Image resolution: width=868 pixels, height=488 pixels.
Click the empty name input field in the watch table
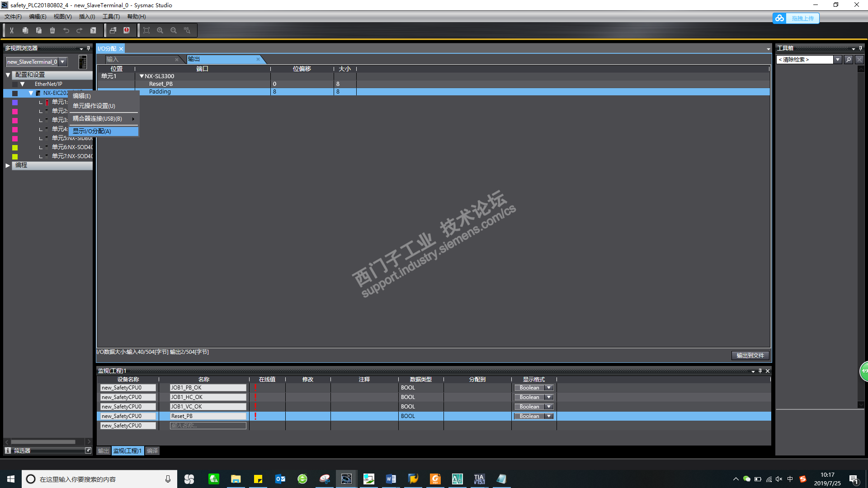click(x=208, y=426)
